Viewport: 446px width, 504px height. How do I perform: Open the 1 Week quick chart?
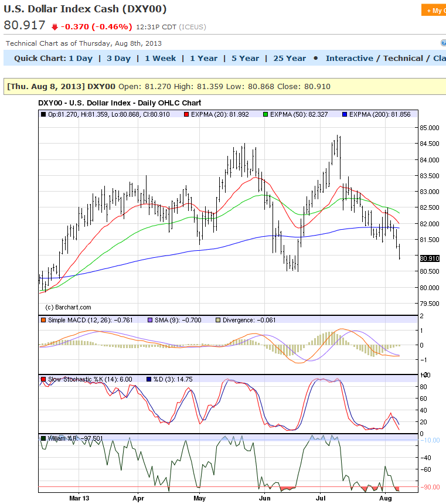click(x=160, y=59)
